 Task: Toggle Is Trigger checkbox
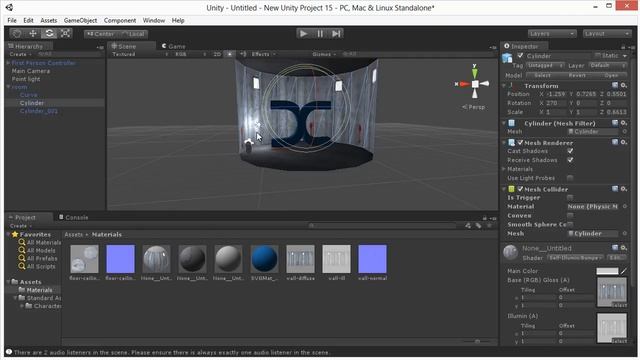[x=570, y=198]
